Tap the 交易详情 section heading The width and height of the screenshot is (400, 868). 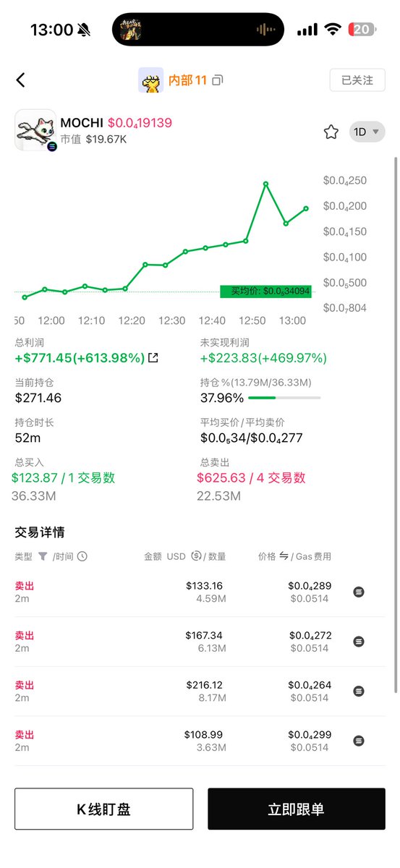click(x=40, y=532)
